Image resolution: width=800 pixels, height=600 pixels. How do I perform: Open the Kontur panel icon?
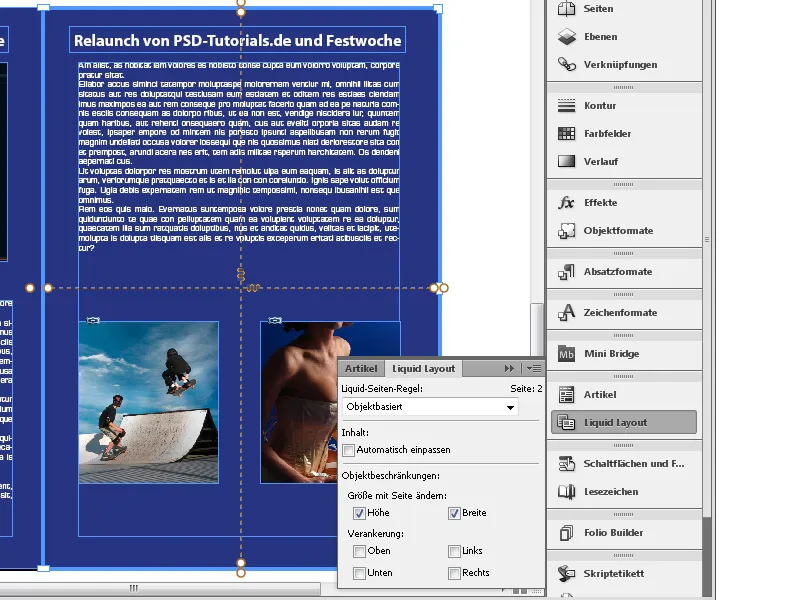pyautogui.click(x=566, y=106)
